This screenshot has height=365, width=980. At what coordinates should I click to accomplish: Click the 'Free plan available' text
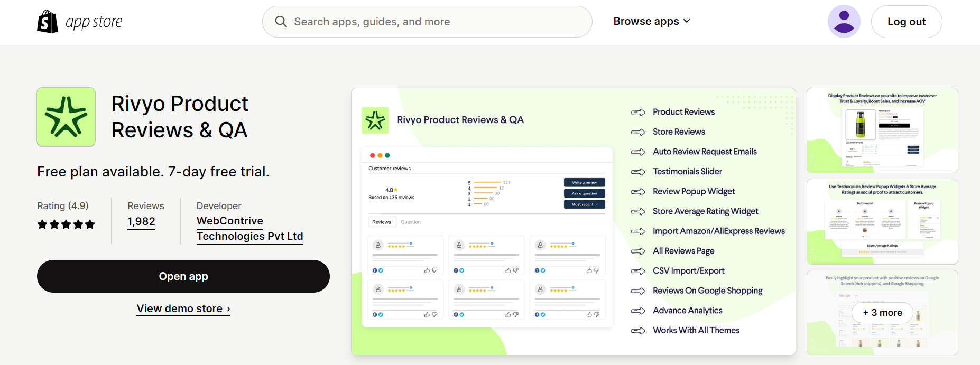click(153, 172)
